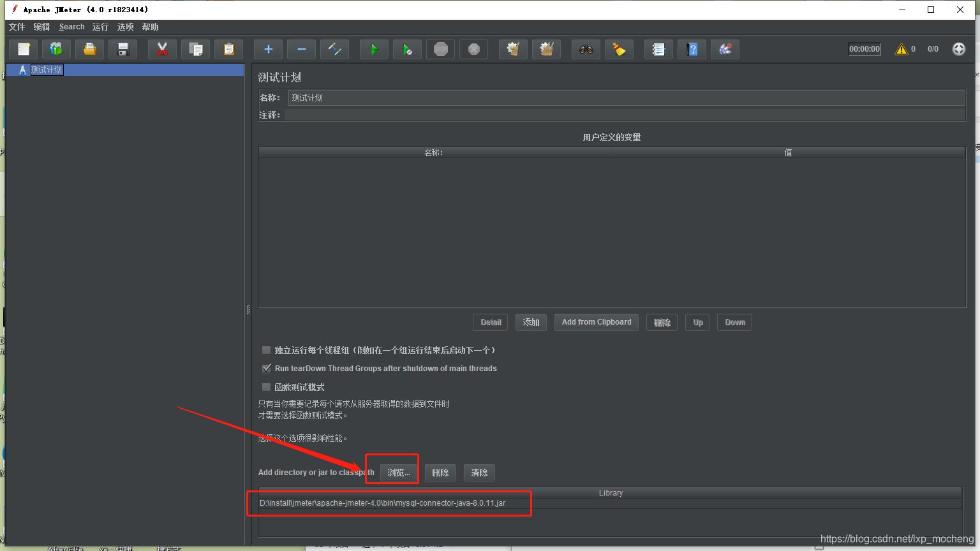Create a new test plan via toolbar

pyautogui.click(x=24, y=49)
